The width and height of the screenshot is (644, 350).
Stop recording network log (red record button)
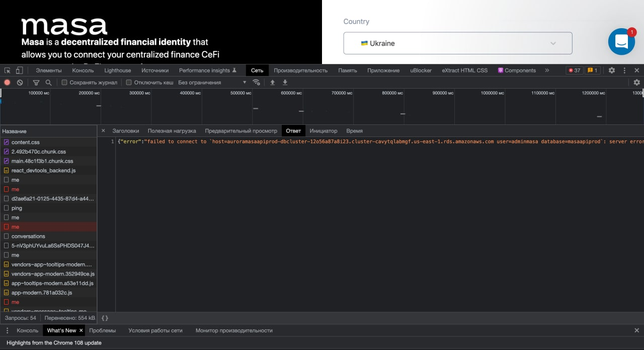click(6, 82)
